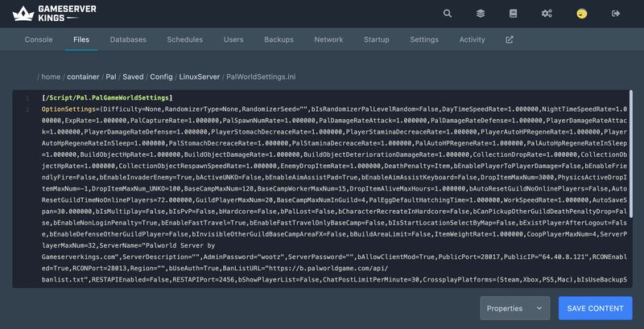Image resolution: width=644 pixels, height=329 pixels.
Task: Click the bEnableFastTravel=True setting
Action: coord(204,223)
